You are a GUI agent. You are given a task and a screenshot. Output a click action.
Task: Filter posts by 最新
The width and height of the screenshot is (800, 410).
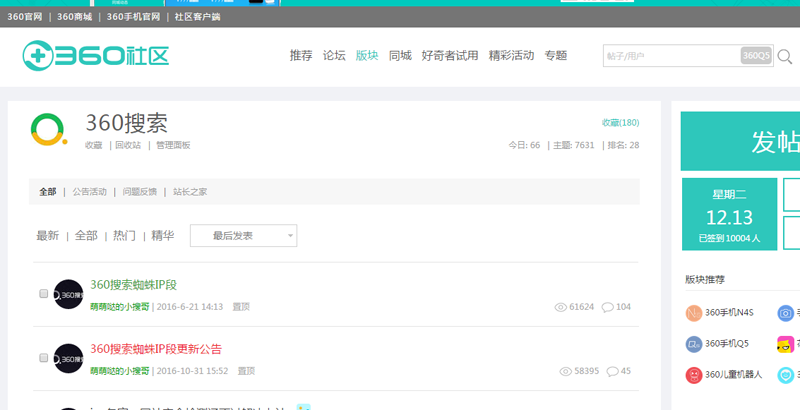tap(47, 236)
